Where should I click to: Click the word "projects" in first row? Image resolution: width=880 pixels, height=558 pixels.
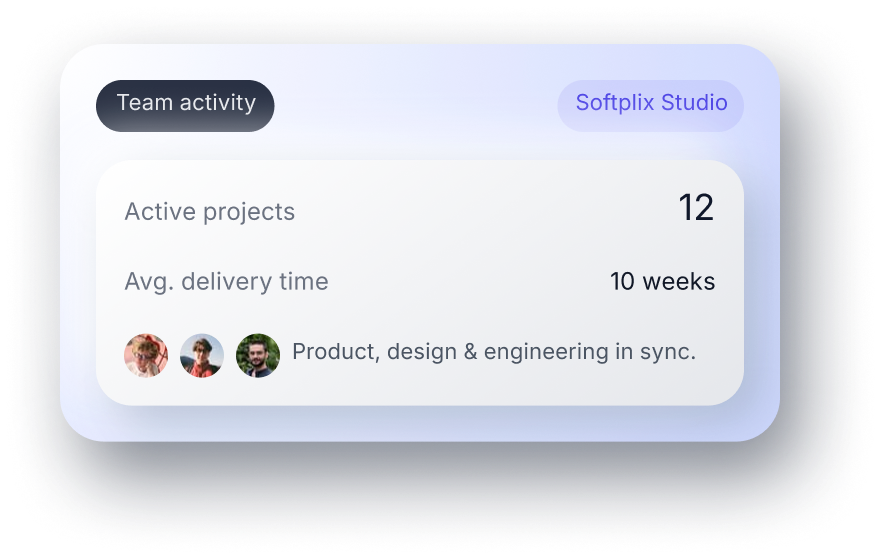pyautogui.click(x=249, y=213)
